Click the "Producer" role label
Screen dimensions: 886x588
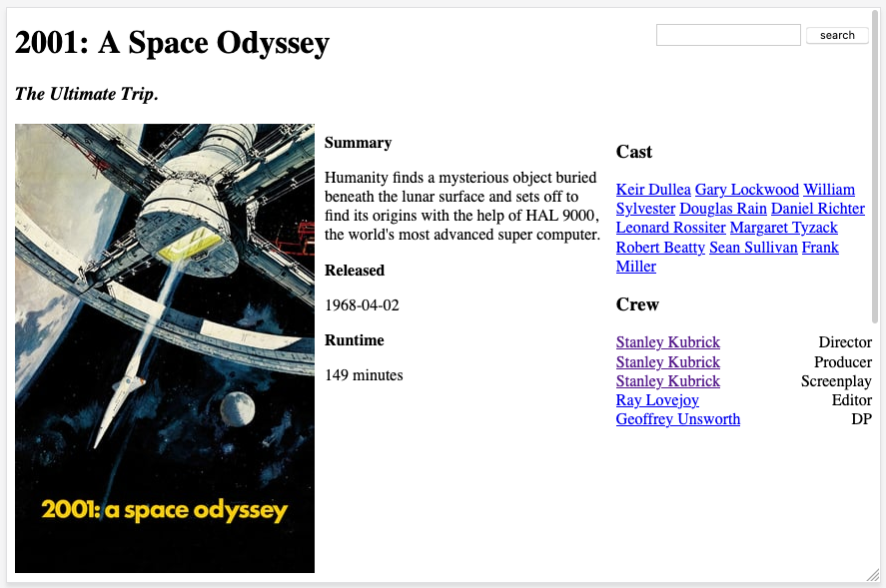pyautogui.click(x=842, y=362)
